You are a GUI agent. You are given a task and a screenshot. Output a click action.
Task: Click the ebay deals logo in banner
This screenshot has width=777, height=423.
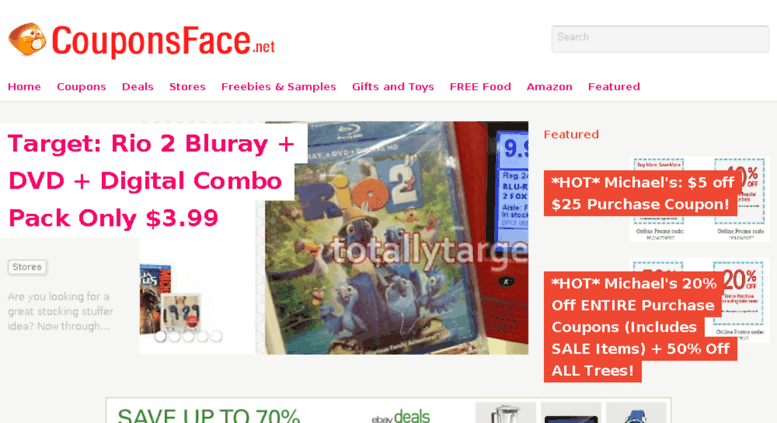coord(401,417)
